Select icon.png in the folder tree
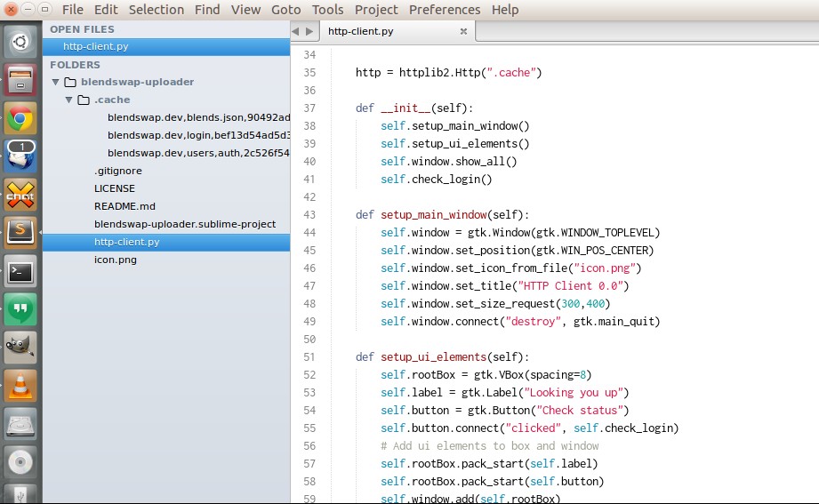 click(115, 260)
